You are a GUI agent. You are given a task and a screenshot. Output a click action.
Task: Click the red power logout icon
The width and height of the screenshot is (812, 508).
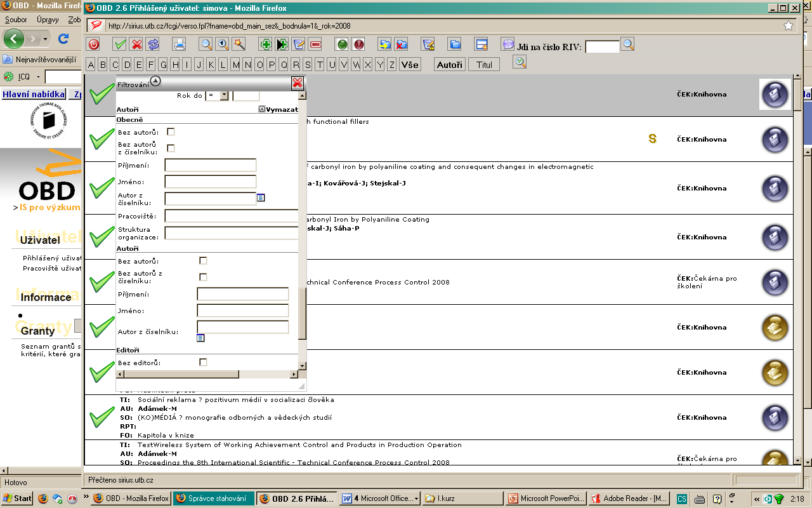tap(93, 44)
